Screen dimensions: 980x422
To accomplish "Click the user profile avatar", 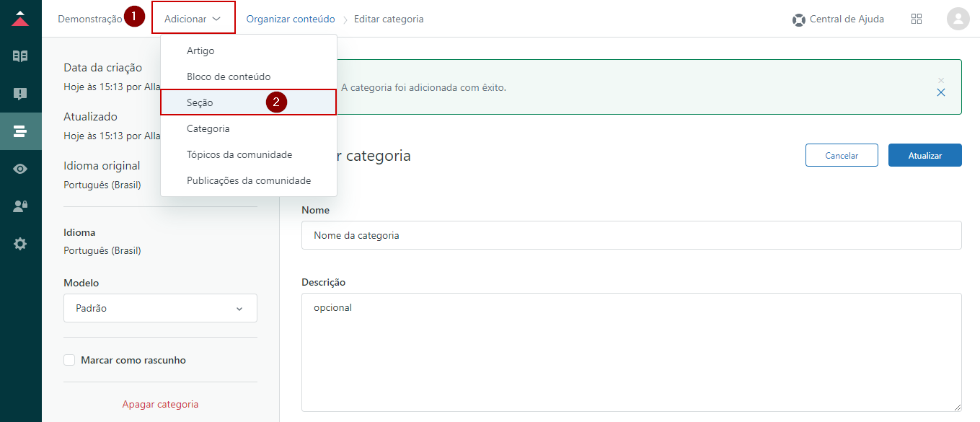I will tap(958, 19).
